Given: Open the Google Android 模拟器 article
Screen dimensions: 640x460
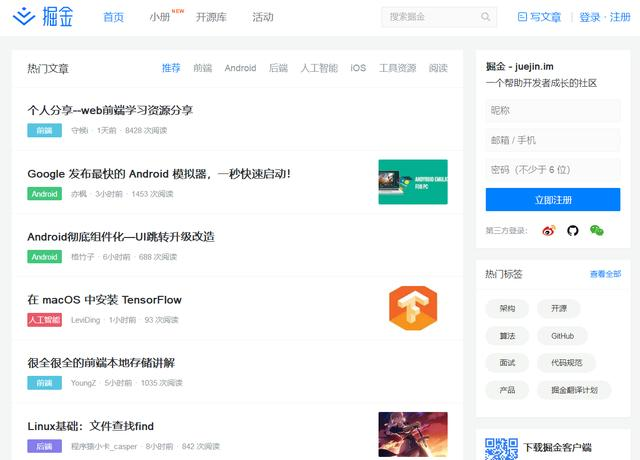Looking at the screenshot, I should click(159, 174).
